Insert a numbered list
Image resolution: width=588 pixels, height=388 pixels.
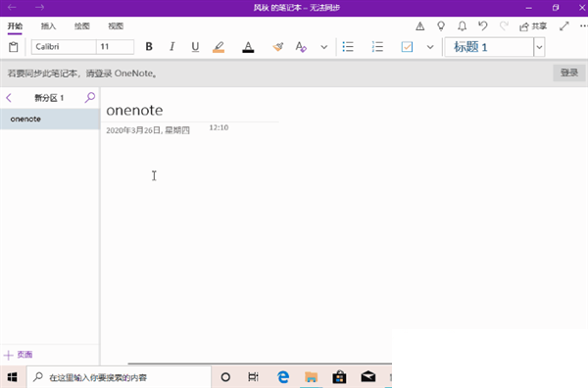click(x=377, y=47)
